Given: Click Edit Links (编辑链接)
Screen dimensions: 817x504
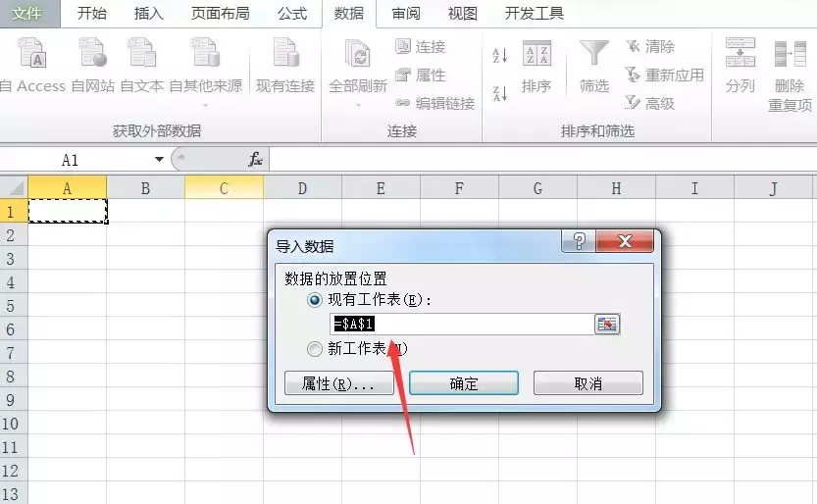Looking at the screenshot, I should click(x=434, y=103).
